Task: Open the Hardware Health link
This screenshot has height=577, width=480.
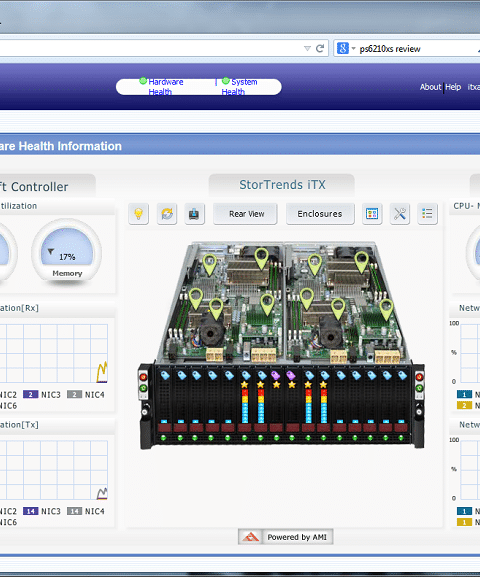Action: pos(165,87)
